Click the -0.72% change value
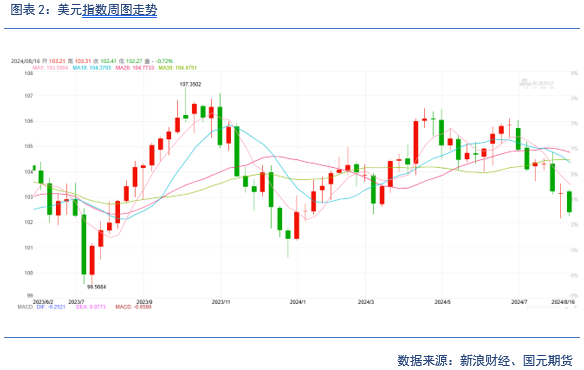This screenshot has width=584, height=370. (x=164, y=61)
